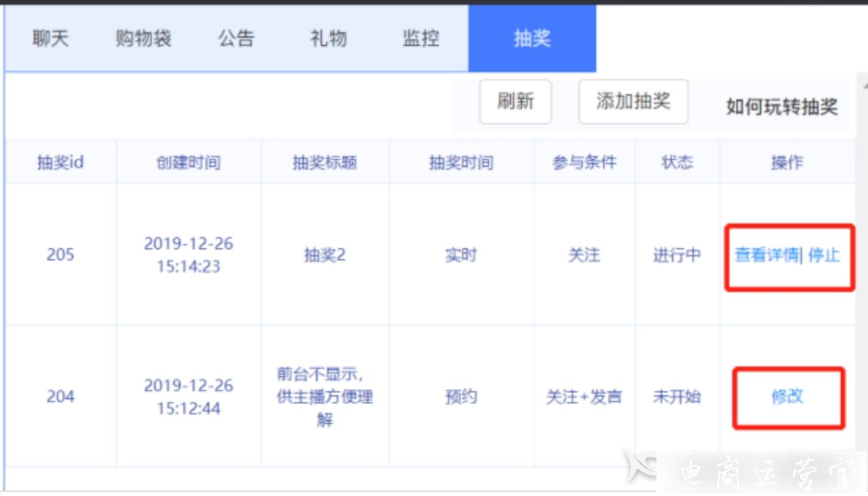This screenshot has height=496, width=868.
Task: Click the date 2019-12-26 15:14:23
Action: click(188, 255)
